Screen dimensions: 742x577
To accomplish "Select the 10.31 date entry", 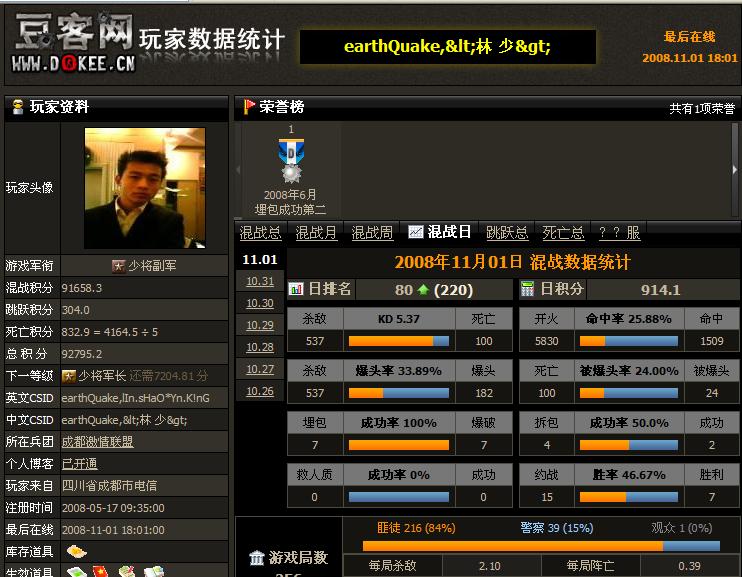I will tap(260, 281).
